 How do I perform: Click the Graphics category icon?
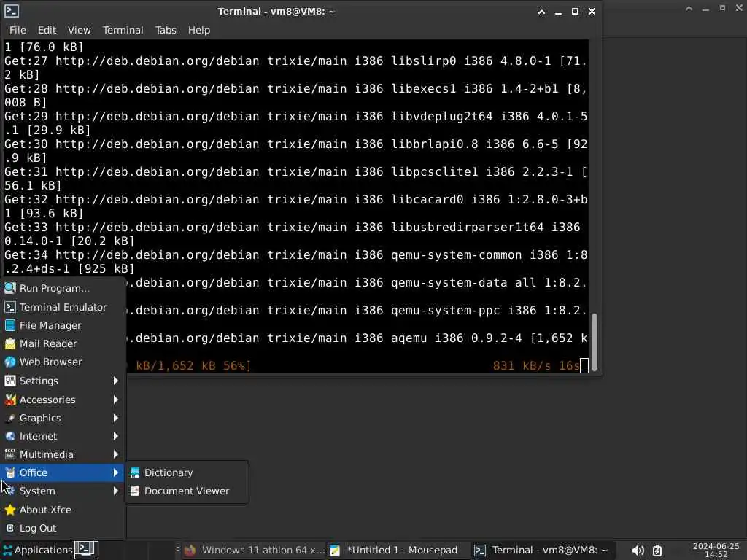[10, 418]
